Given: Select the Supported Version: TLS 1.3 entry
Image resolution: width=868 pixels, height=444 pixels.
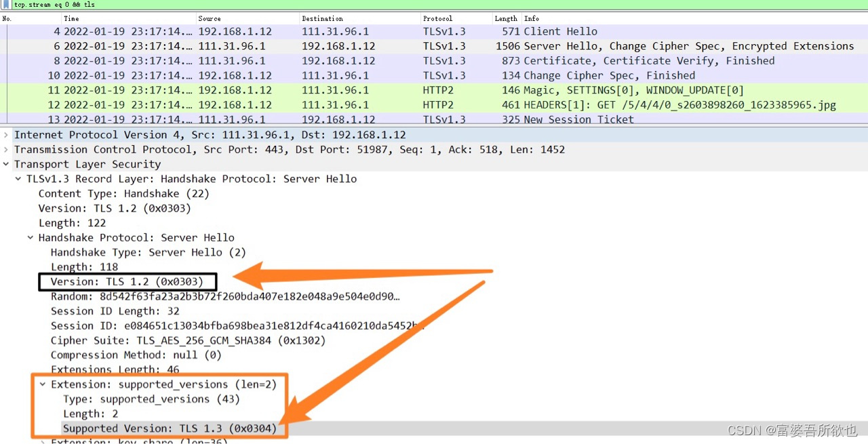Looking at the screenshot, I should coord(170,428).
